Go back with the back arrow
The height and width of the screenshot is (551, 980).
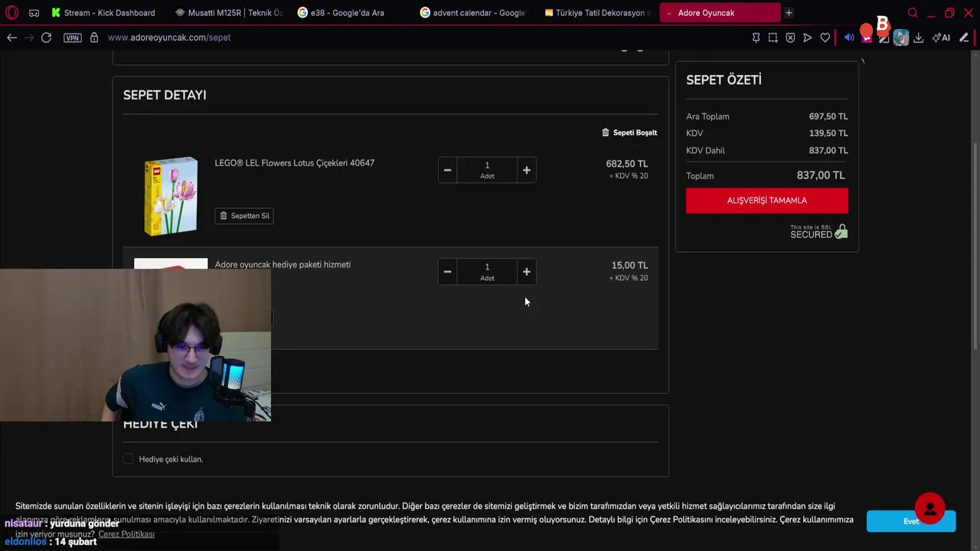(11, 37)
